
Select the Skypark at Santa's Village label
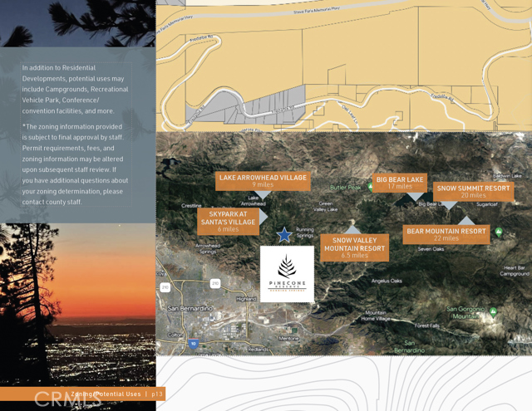[x=228, y=220]
